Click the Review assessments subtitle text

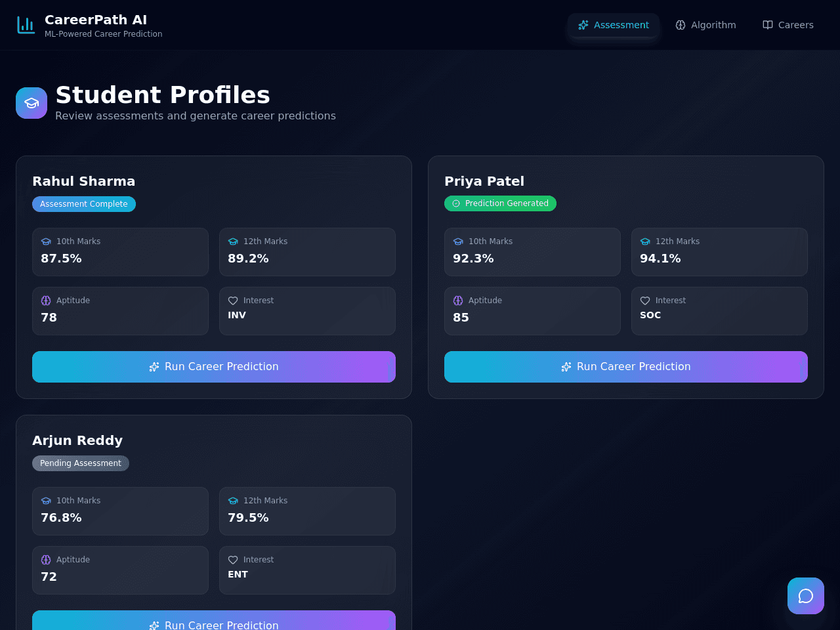click(x=196, y=116)
